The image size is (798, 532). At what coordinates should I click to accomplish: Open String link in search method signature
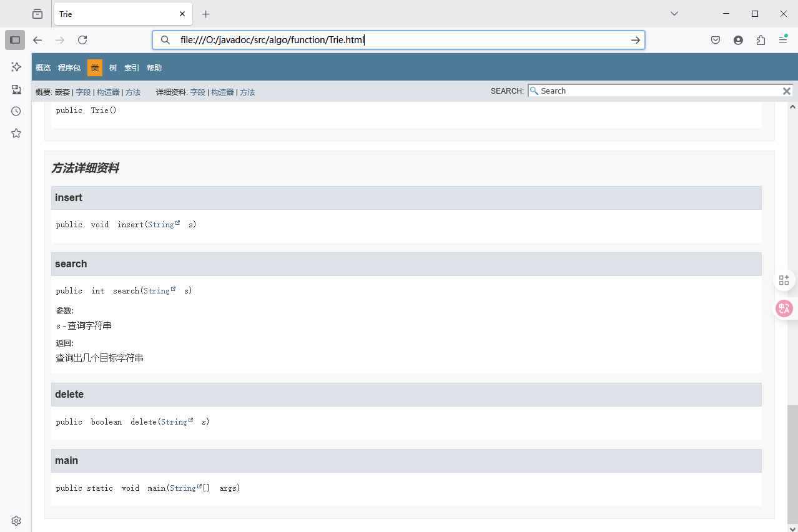[159, 290]
